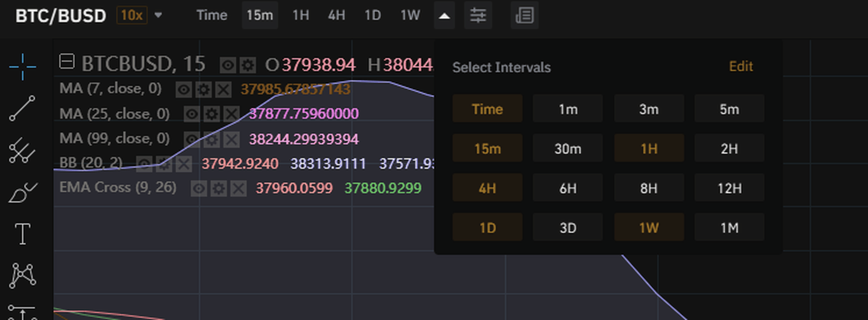The image size is (868, 320).
Task: Choose Time in Select Intervals panel
Action: tap(488, 109)
